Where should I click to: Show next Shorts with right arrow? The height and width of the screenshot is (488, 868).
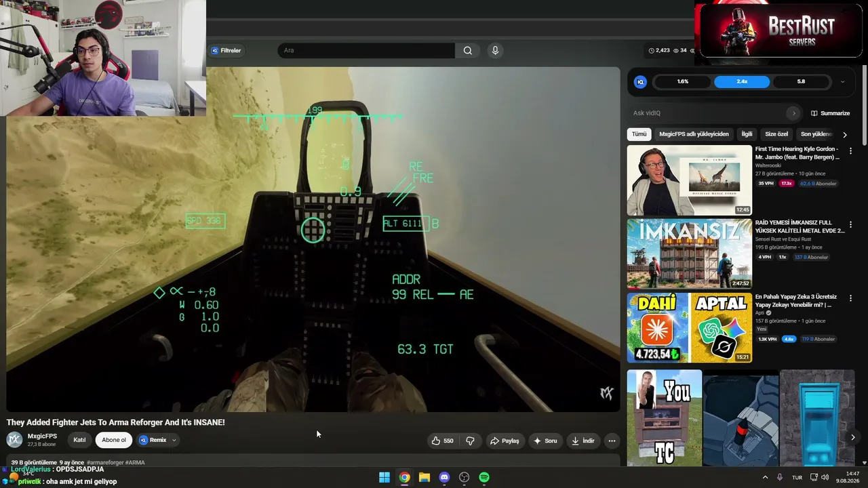click(x=852, y=437)
